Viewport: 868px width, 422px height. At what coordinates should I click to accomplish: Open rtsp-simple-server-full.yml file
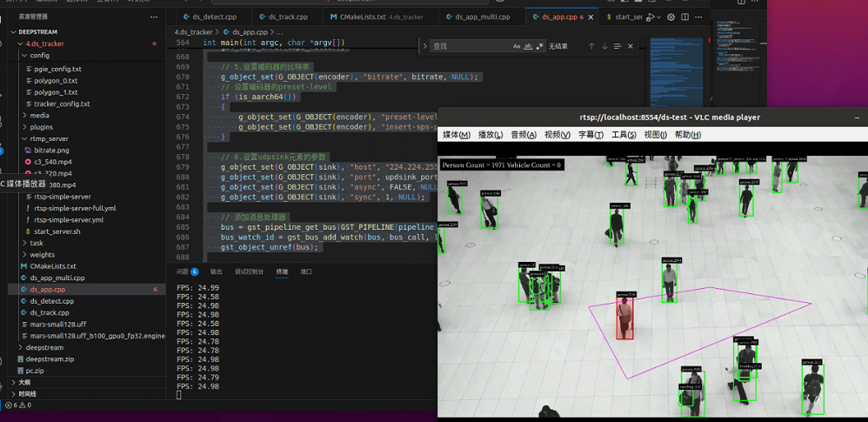pos(75,208)
